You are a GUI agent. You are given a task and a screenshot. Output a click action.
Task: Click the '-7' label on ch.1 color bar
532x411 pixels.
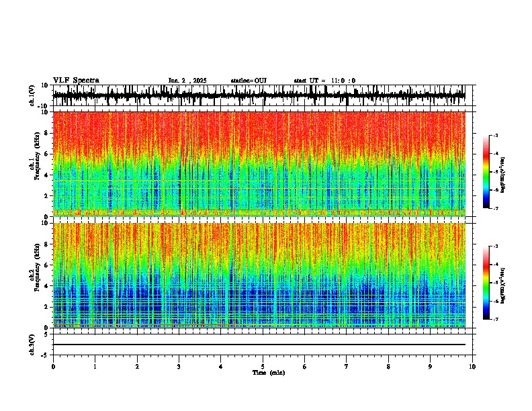click(x=496, y=208)
